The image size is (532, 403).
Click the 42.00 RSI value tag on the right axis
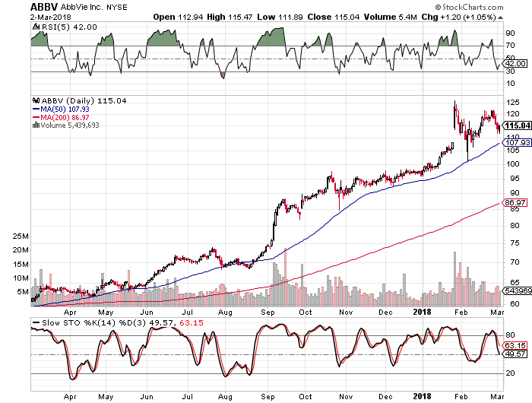(x=515, y=63)
